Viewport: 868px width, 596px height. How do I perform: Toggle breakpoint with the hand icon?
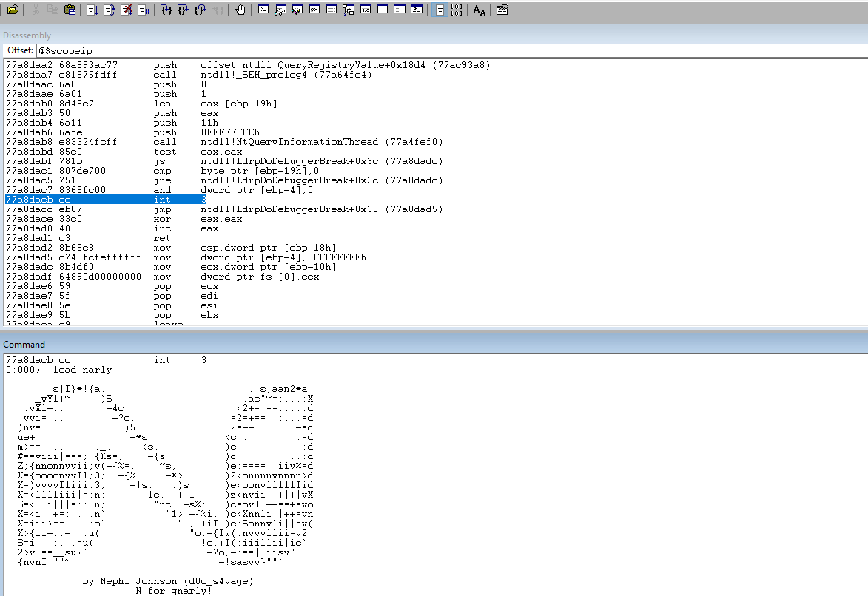click(240, 10)
